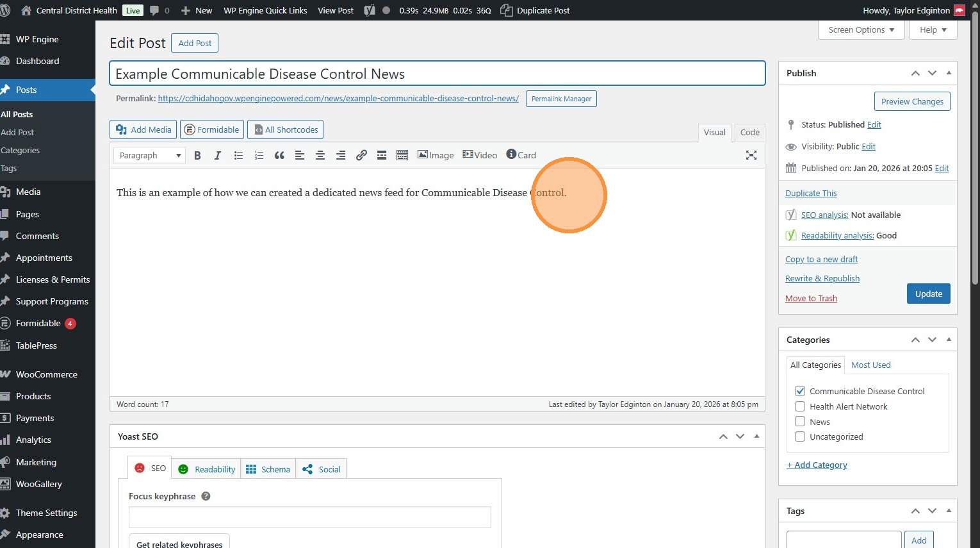Open Formidable in the sidebar
Image resolution: width=980 pixels, height=548 pixels.
(38, 324)
